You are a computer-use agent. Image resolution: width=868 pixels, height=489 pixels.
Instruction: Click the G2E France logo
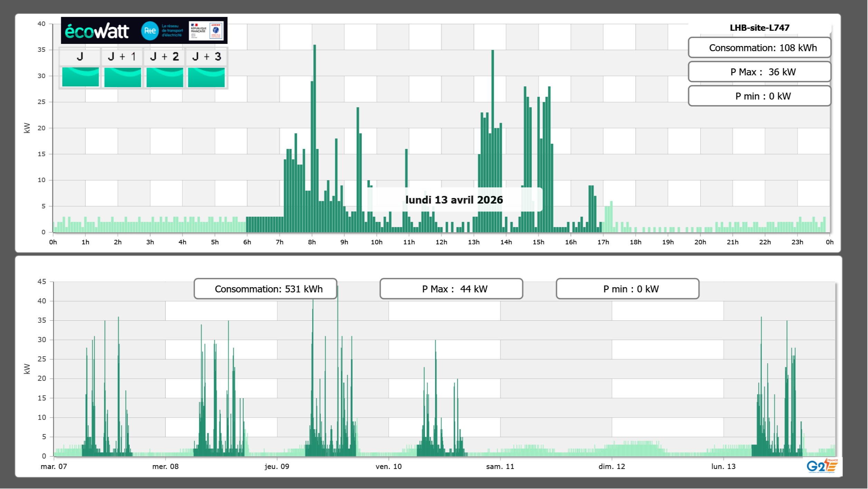click(x=822, y=466)
